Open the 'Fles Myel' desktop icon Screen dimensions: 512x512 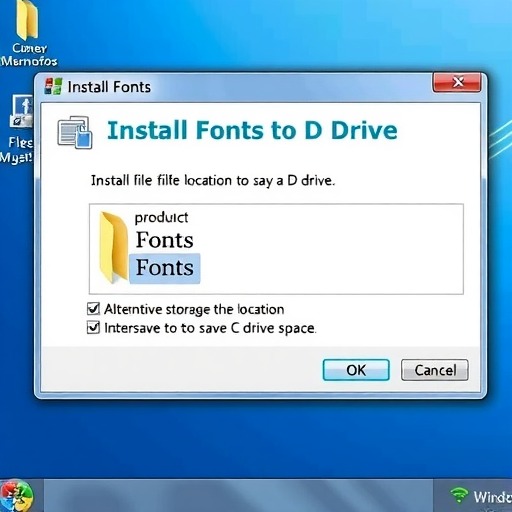(x=18, y=129)
